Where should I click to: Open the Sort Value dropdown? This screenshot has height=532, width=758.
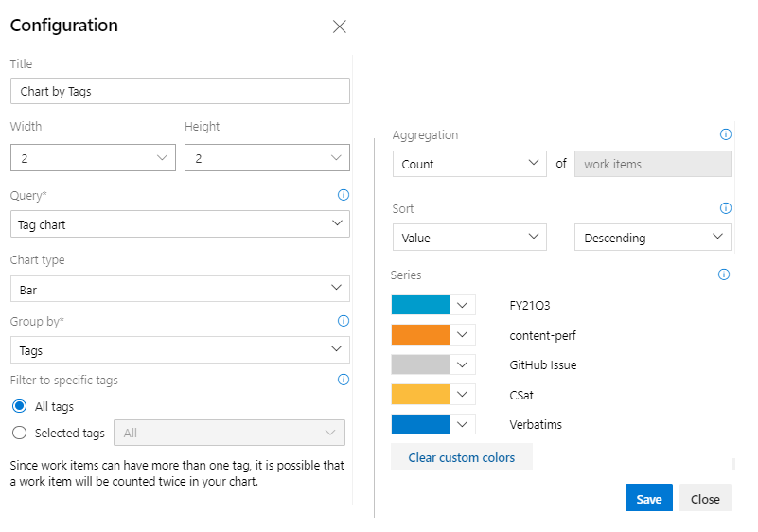pos(469,237)
